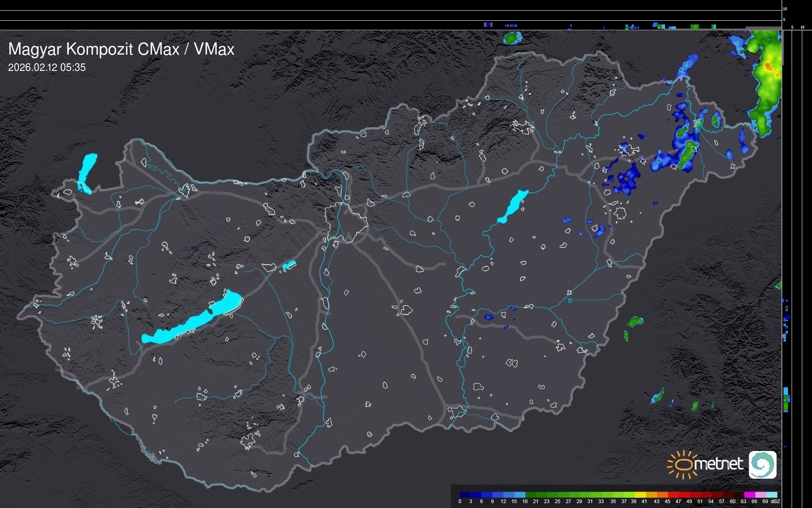Viewport: 812px width, 508px height.
Task: Click the magenta 63 dBZ legend swatch
Action: coord(749,495)
